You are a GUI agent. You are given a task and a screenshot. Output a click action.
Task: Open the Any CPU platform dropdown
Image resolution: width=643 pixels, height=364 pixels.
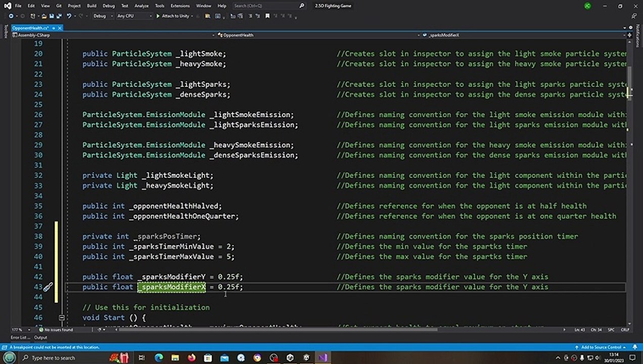pyautogui.click(x=134, y=16)
